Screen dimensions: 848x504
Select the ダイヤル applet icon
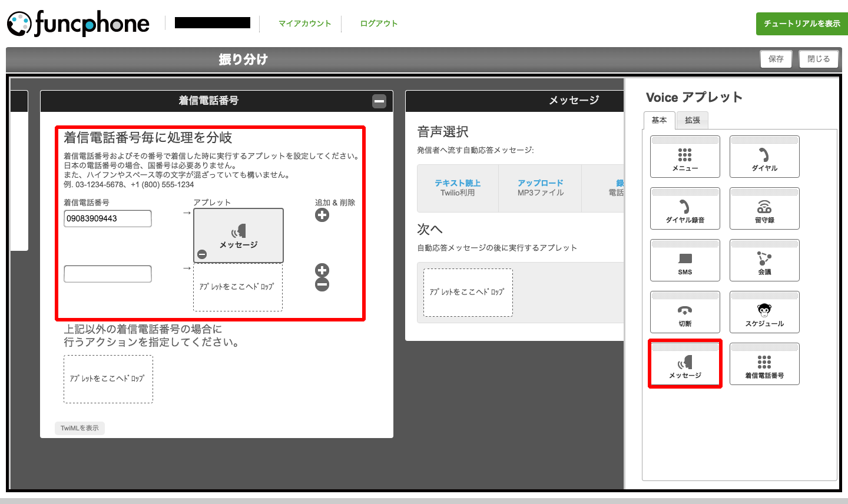pyautogui.click(x=764, y=157)
